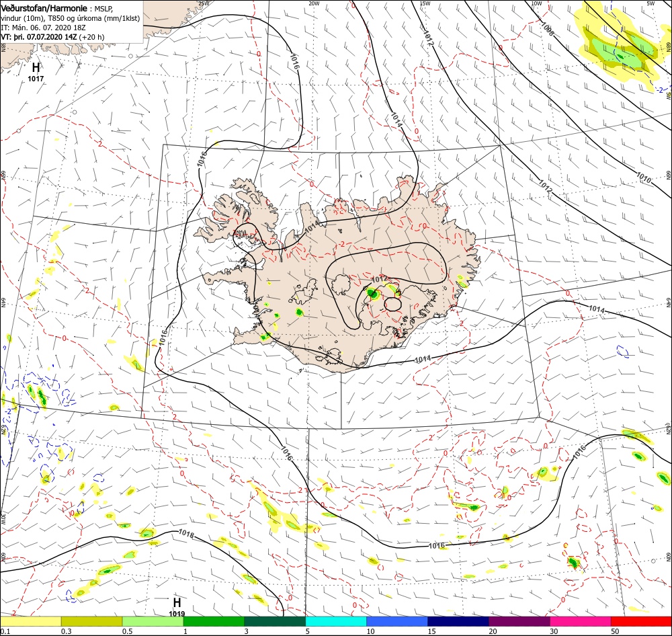The image size is (672, 636).
Task: Click the legend value 50
Action: 615,631
